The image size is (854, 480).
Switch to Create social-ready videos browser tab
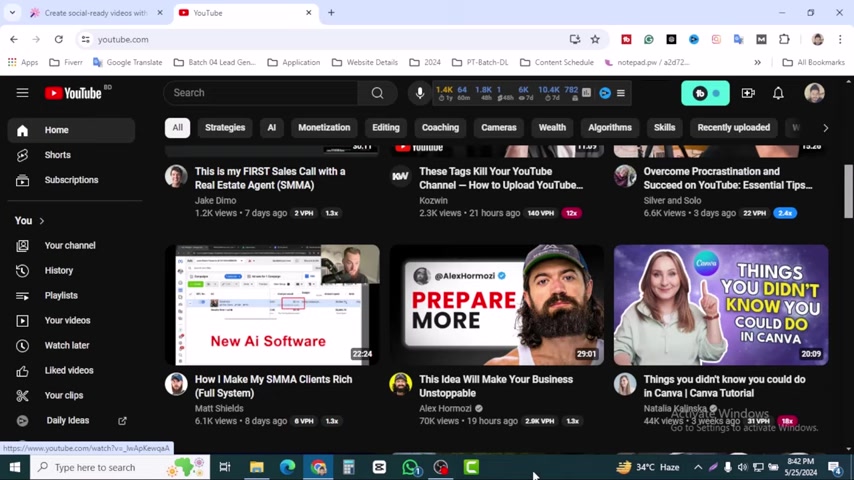click(97, 13)
